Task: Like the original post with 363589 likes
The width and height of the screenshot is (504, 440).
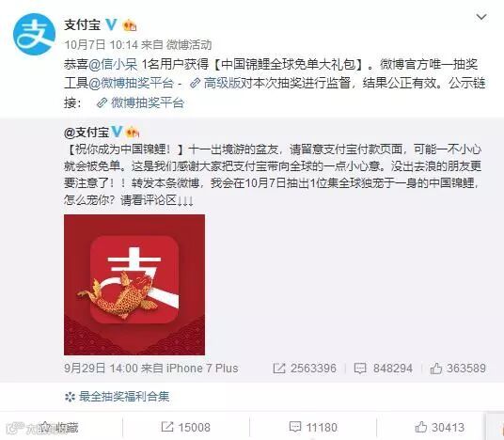Action: point(458,369)
